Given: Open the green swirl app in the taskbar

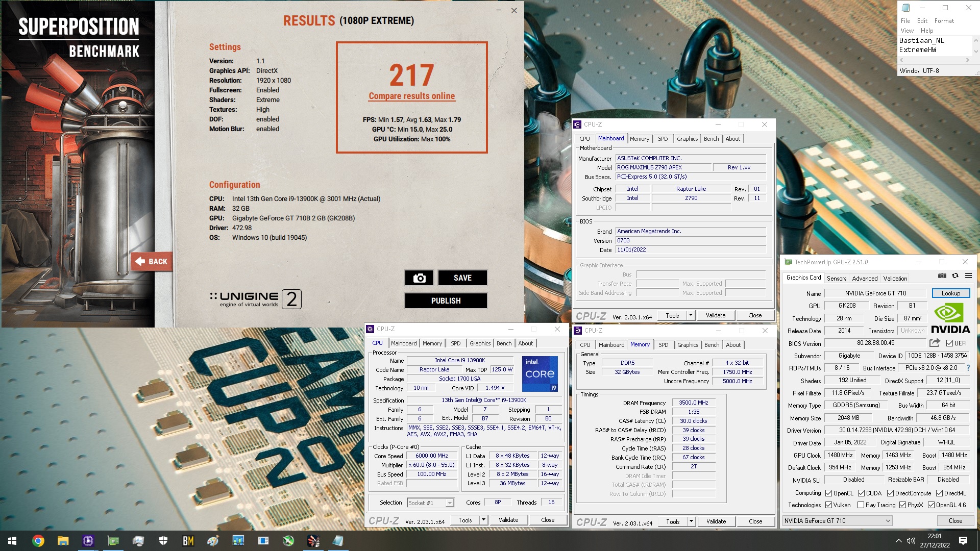Looking at the screenshot, I should pyautogui.click(x=288, y=541).
